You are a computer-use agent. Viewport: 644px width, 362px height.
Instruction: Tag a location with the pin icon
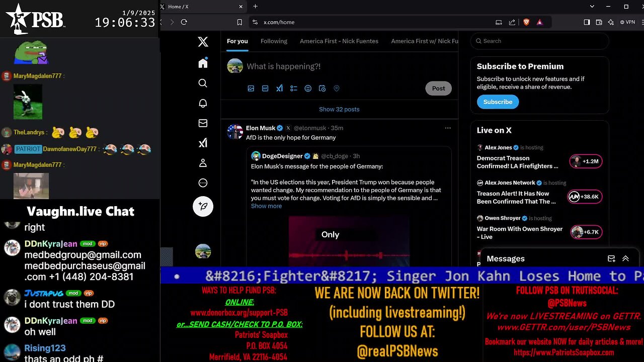point(337,88)
